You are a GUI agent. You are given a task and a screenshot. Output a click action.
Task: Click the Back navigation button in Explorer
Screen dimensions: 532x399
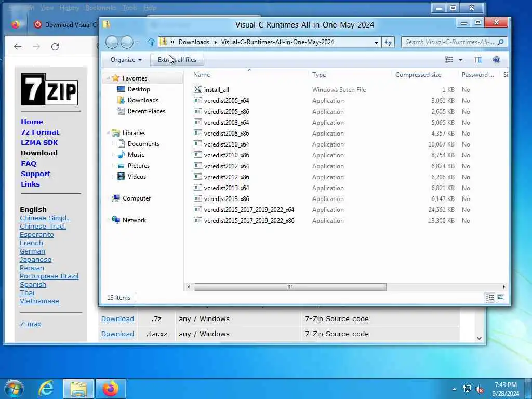[x=112, y=42]
